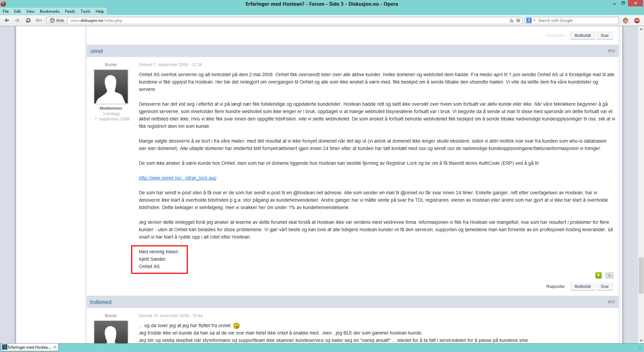Open search engine dropdown arrow
Screen dimensions: 644x352
tap(535, 20)
